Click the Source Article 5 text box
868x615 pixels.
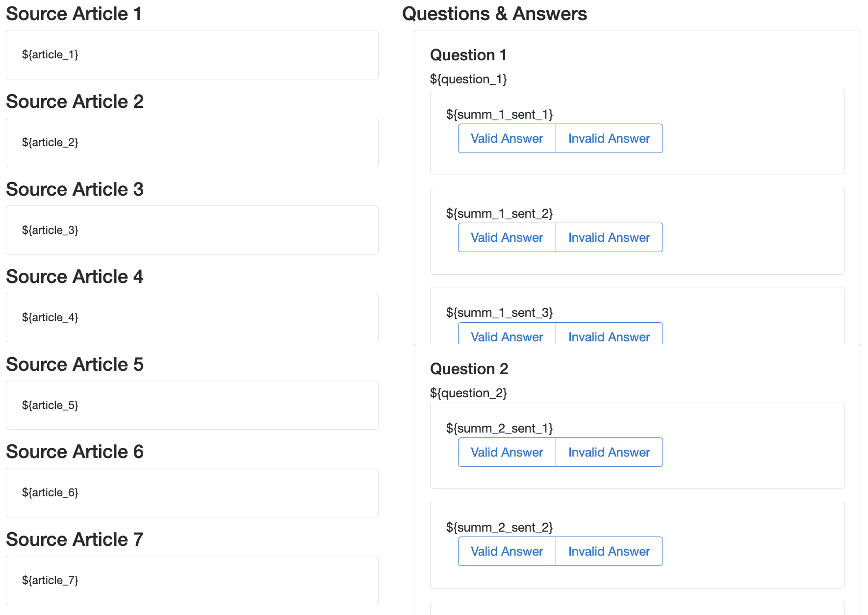point(192,405)
